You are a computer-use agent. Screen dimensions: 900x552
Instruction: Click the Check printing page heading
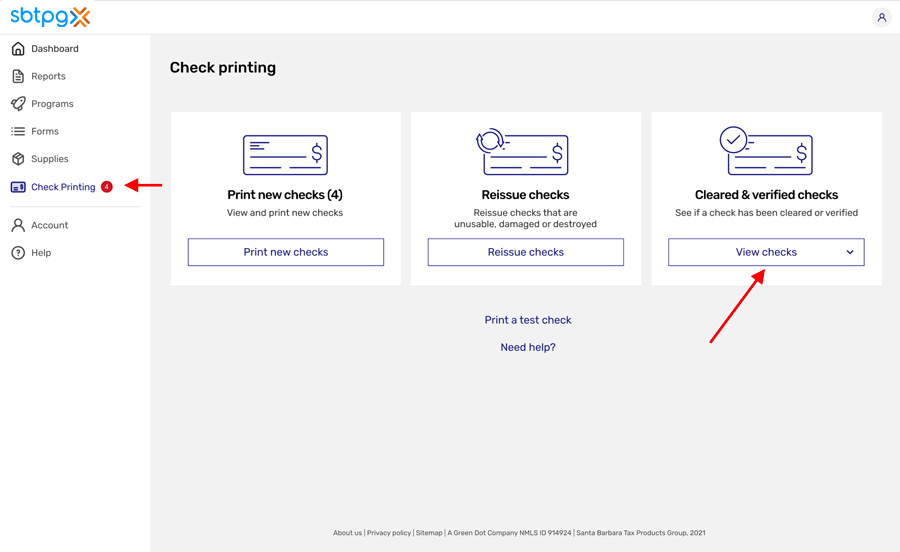pyautogui.click(x=223, y=68)
